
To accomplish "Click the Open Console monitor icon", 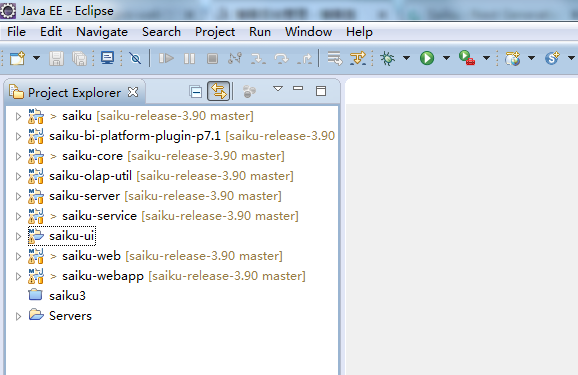I will (x=107, y=58).
